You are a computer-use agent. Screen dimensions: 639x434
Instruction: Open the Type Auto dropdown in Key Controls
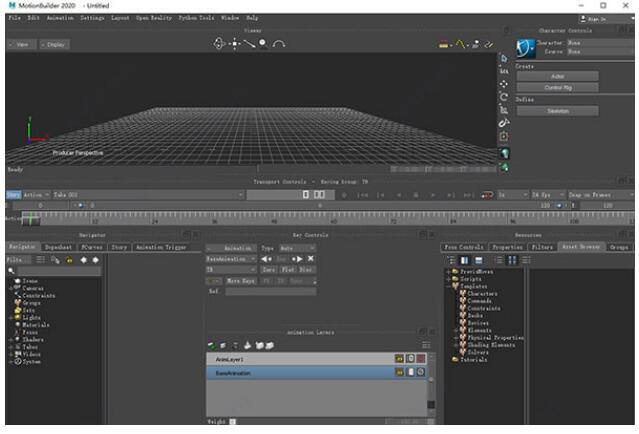pos(297,248)
